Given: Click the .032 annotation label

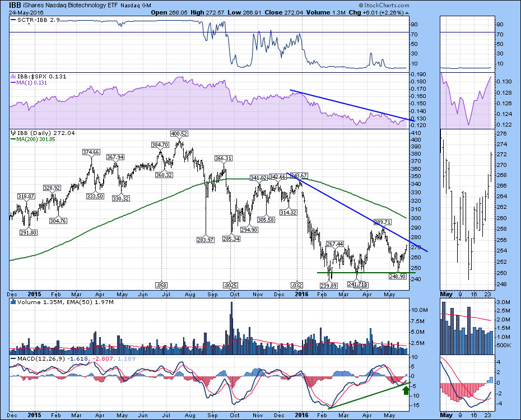Looking at the screenshot, I should [x=296, y=285].
